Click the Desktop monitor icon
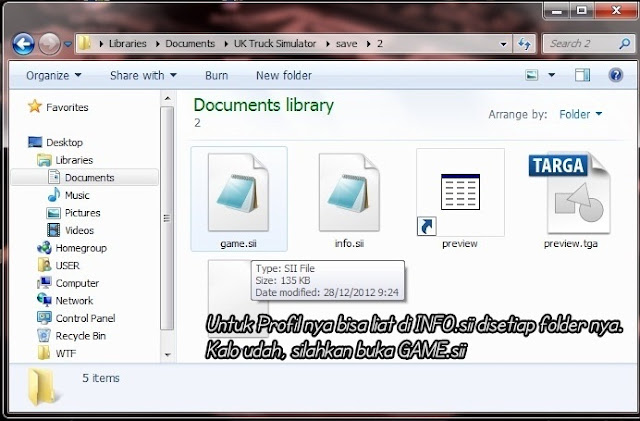 click(x=35, y=142)
